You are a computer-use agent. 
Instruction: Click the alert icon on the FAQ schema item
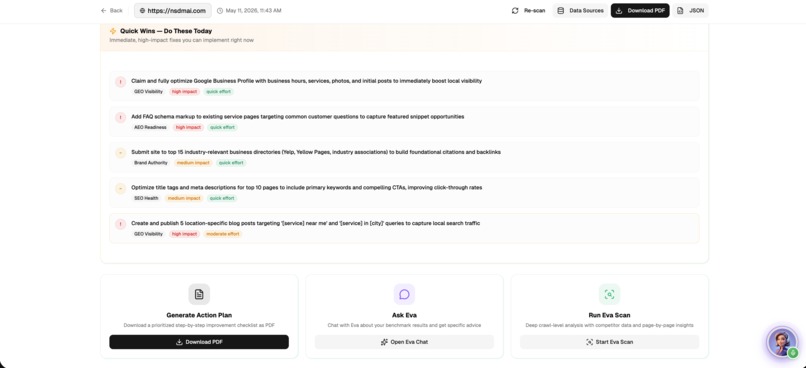pyautogui.click(x=120, y=117)
